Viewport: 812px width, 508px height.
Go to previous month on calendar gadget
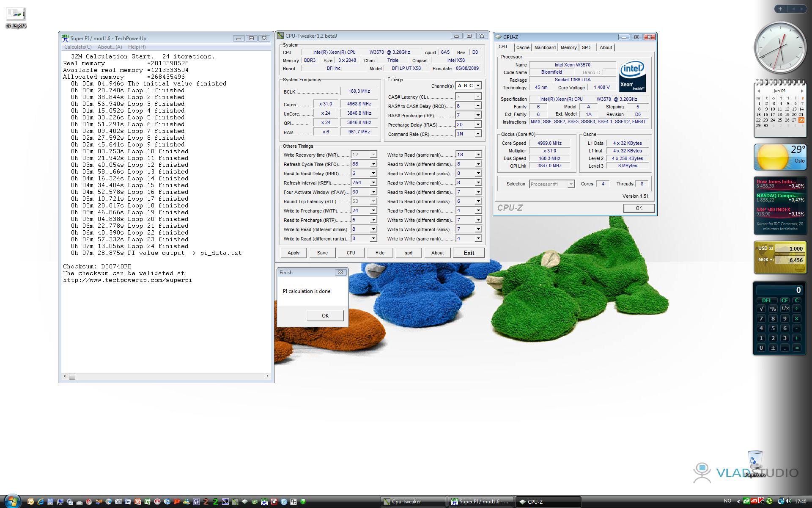759,91
